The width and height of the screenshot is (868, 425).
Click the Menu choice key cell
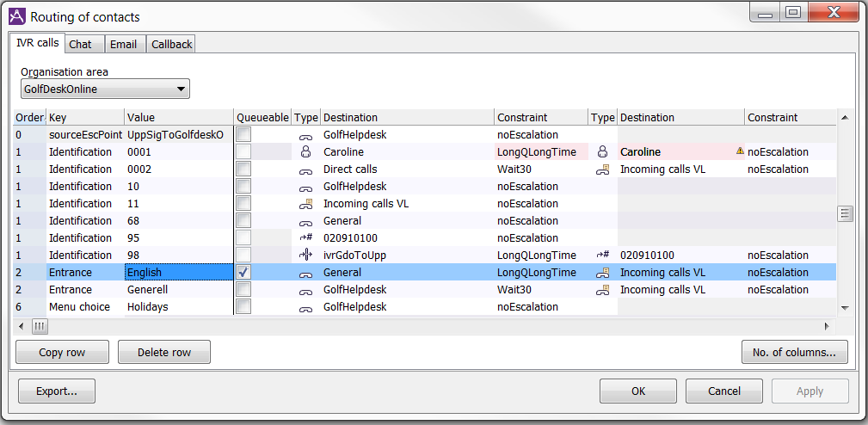pyautogui.click(x=85, y=306)
